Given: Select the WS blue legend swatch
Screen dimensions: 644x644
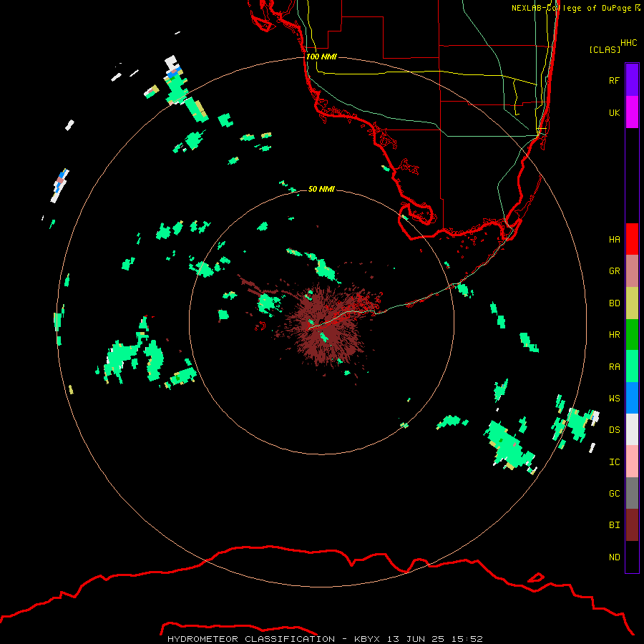Looking at the screenshot, I should coord(632,398).
